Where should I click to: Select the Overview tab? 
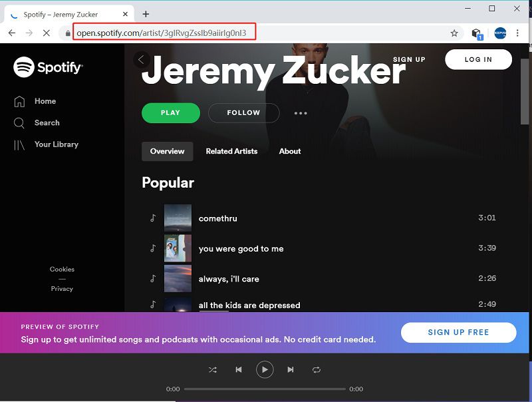[x=168, y=151]
